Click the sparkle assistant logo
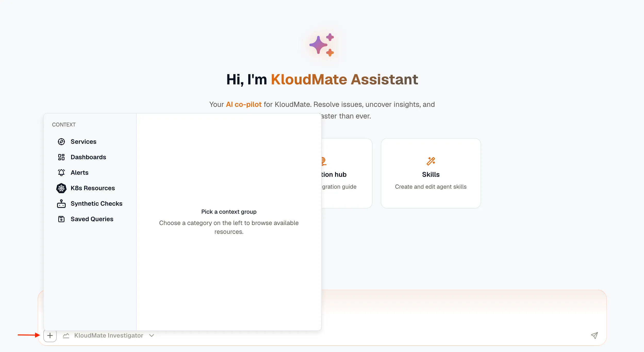 coord(322,45)
